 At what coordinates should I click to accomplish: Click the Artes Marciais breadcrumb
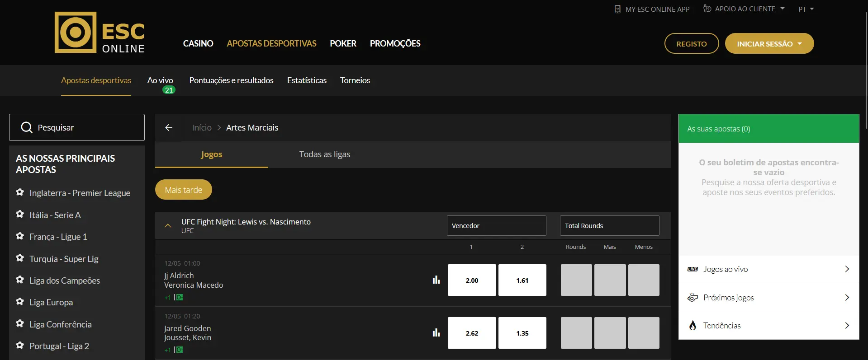252,128
